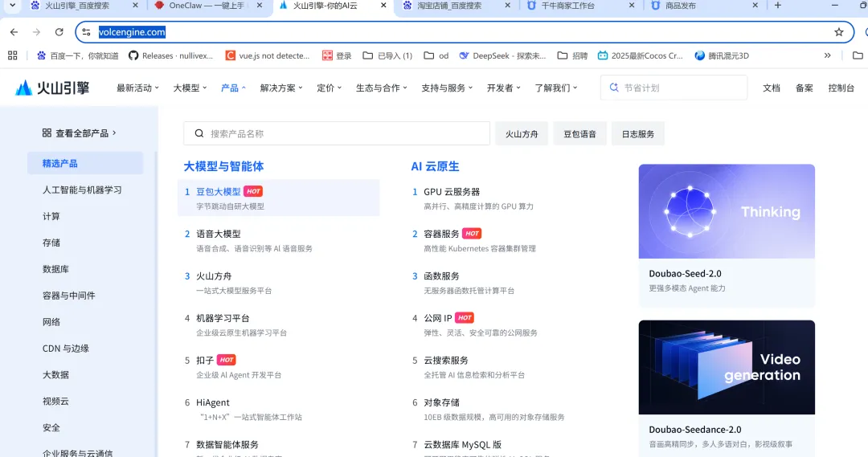Open od bookmarks folder
868x457 pixels.
[x=436, y=56]
